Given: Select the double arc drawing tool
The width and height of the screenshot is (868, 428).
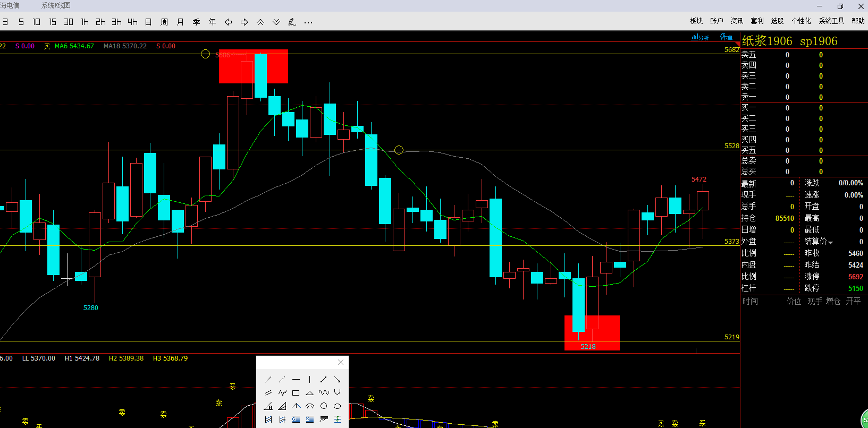Looking at the screenshot, I should point(310,406).
